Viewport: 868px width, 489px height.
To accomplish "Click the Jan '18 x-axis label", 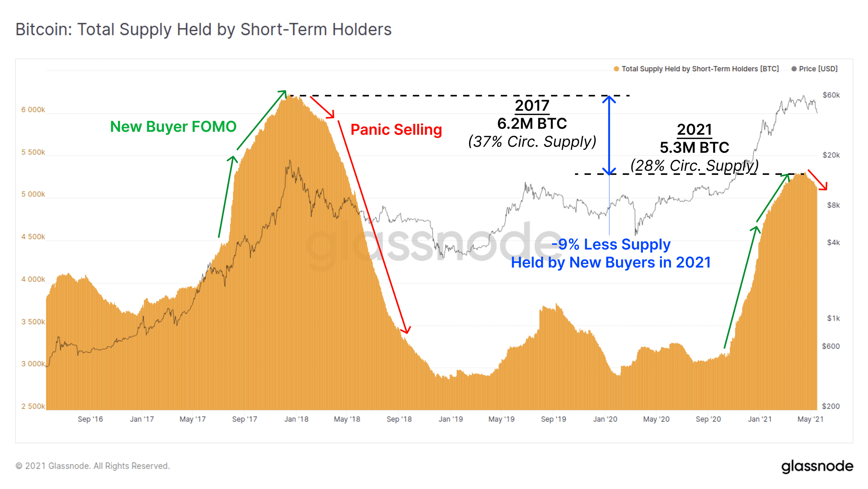I will tap(296, 419).
